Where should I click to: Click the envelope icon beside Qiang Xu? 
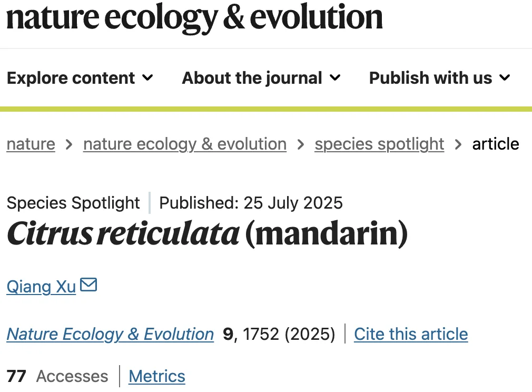point(88,286)
